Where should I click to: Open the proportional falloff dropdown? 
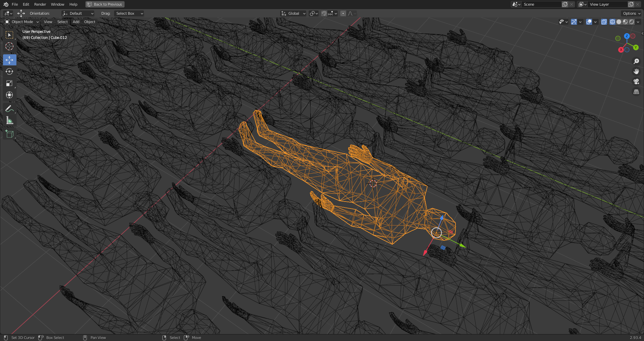[x=352, y=13]
